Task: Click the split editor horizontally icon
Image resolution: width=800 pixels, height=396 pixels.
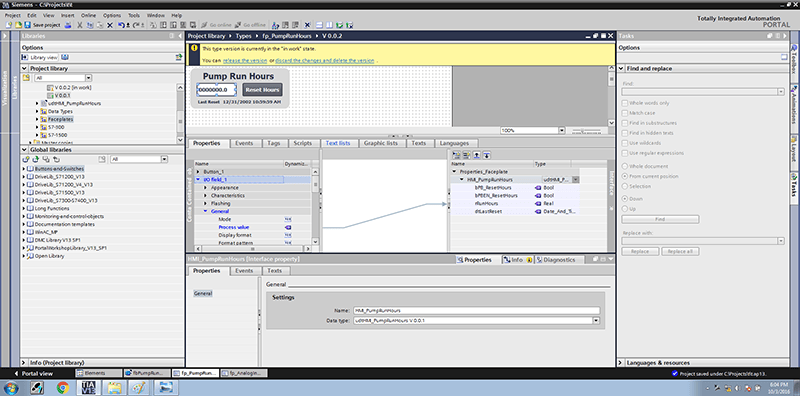Action: click(x=319, y=24)
